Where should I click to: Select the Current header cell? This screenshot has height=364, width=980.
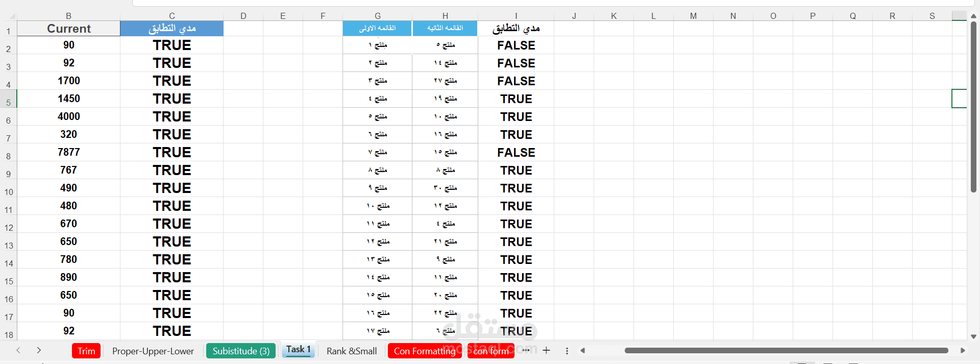69,29
